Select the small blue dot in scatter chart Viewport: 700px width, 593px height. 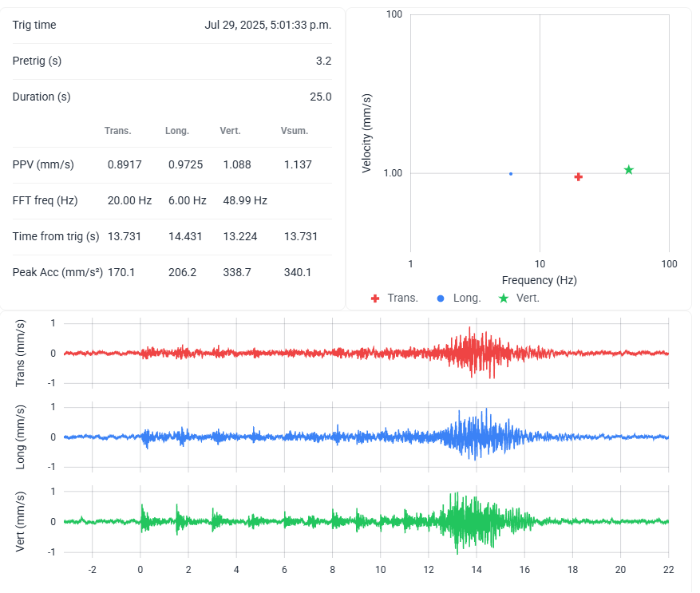(x=511, y=173)
